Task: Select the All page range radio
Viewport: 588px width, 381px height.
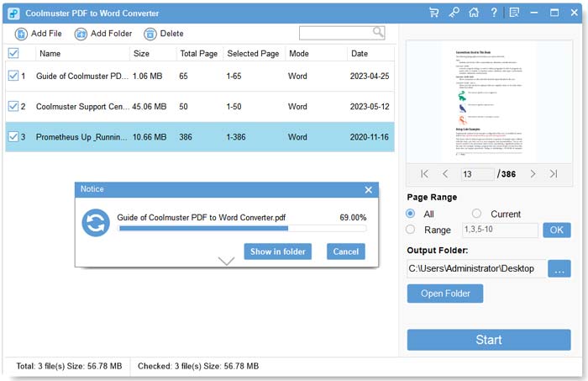Action: pyautogui.click(x=411, y=214)
